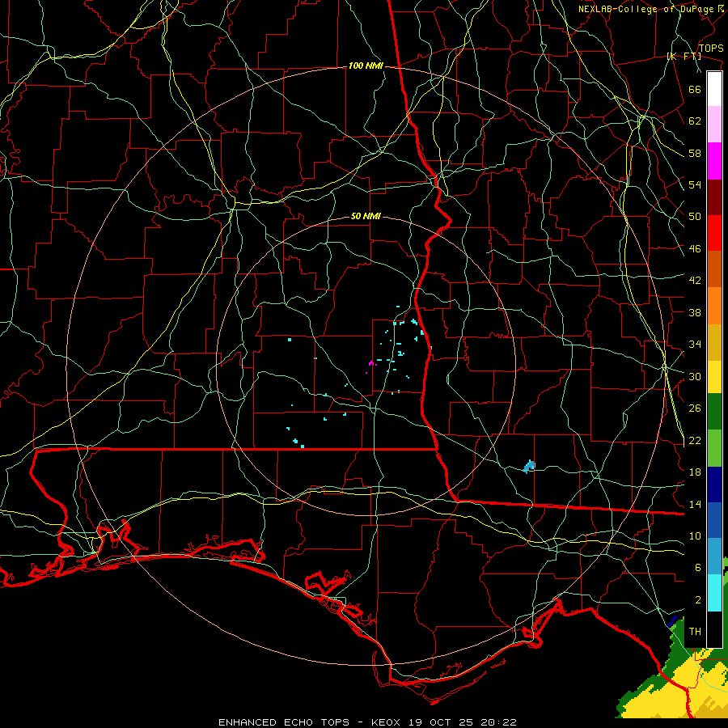Click the TH label on the legend

(695, 632)
